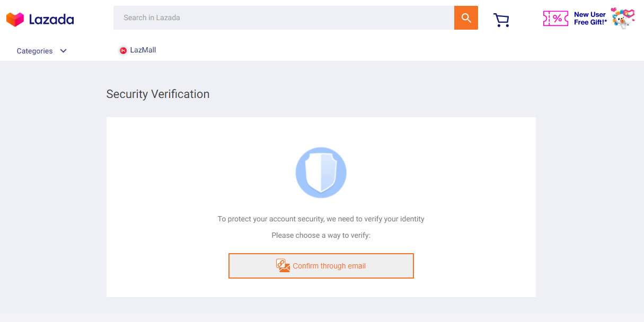Click the verify your identity message
Viewport: 644px width, 322px height.
coord(321,219)
